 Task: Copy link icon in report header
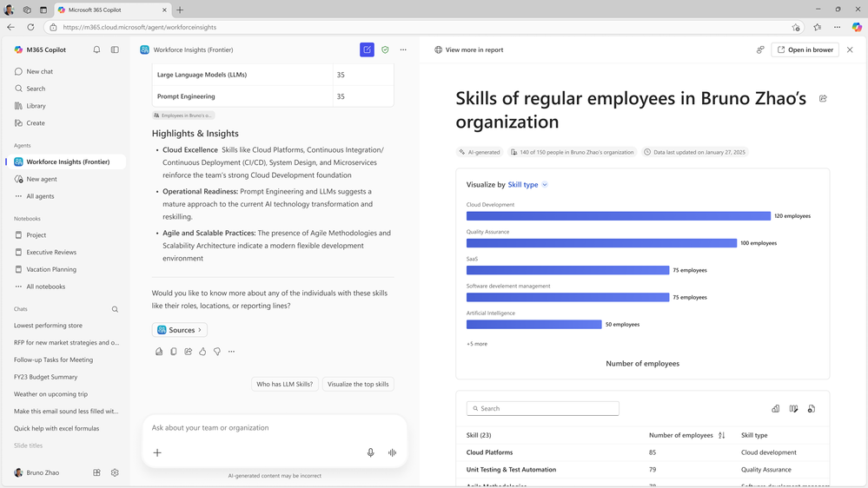point(760,49)
